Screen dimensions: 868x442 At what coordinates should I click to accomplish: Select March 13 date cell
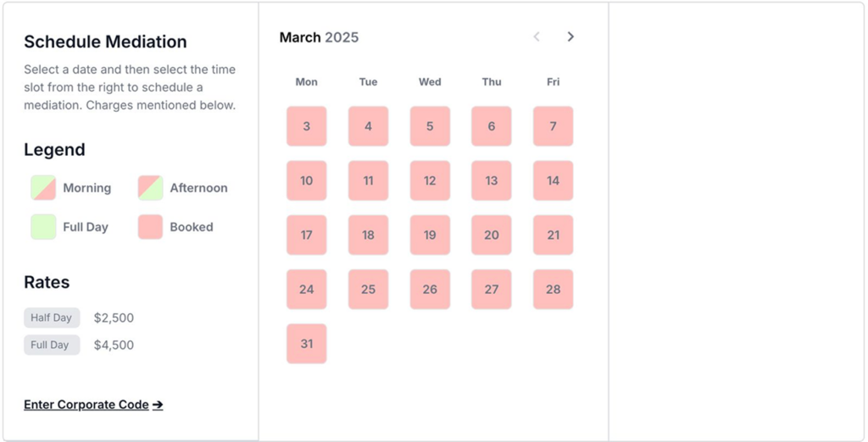(x=492, y=180)
